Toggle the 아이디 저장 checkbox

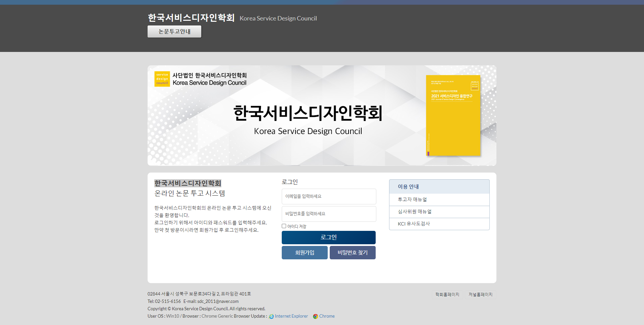pyautogui.click(x=284, y=226)
